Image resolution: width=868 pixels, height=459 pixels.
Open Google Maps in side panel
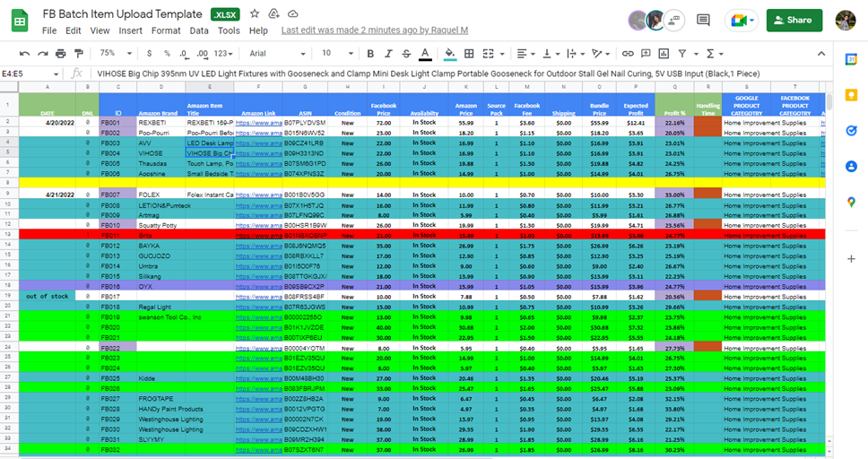tap(851, 202)
